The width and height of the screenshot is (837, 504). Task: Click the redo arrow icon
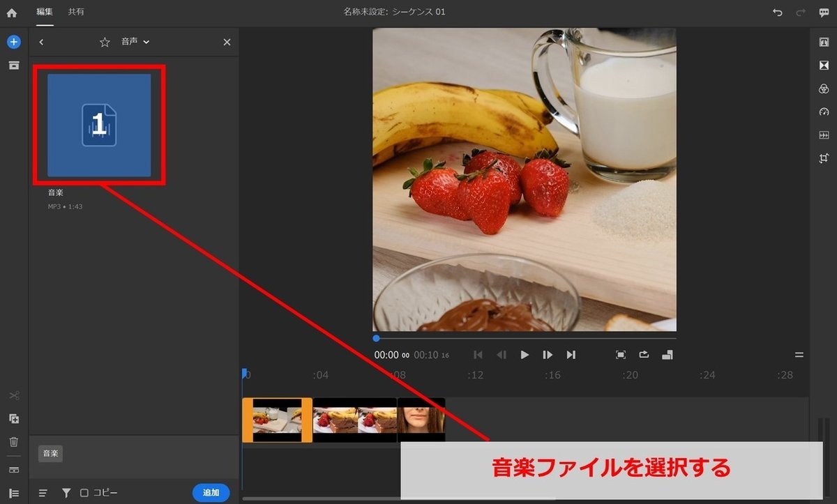801,13
